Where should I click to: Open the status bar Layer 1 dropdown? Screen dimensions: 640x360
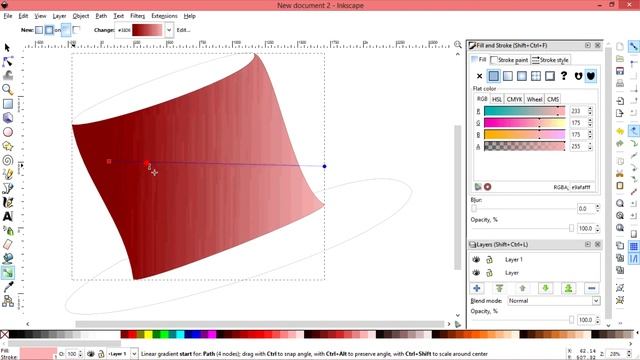[134, 354]
